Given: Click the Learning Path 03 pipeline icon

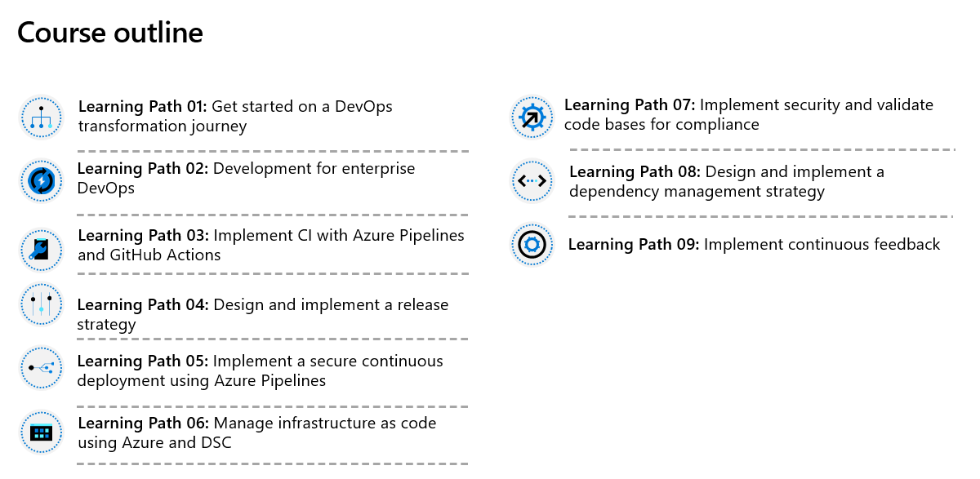Looking at the screenshot, I should (x=41, y=249).
